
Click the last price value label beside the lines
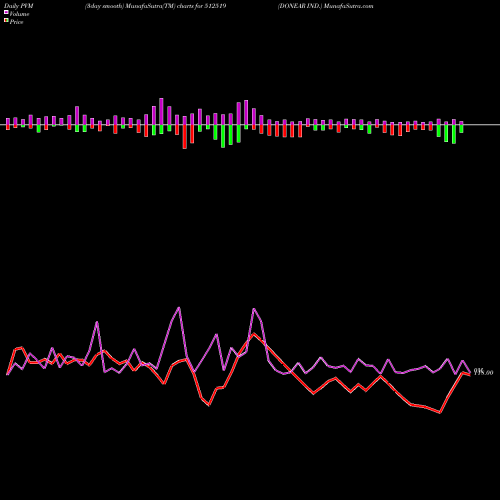pyautogui.click(x=483, y=372)
